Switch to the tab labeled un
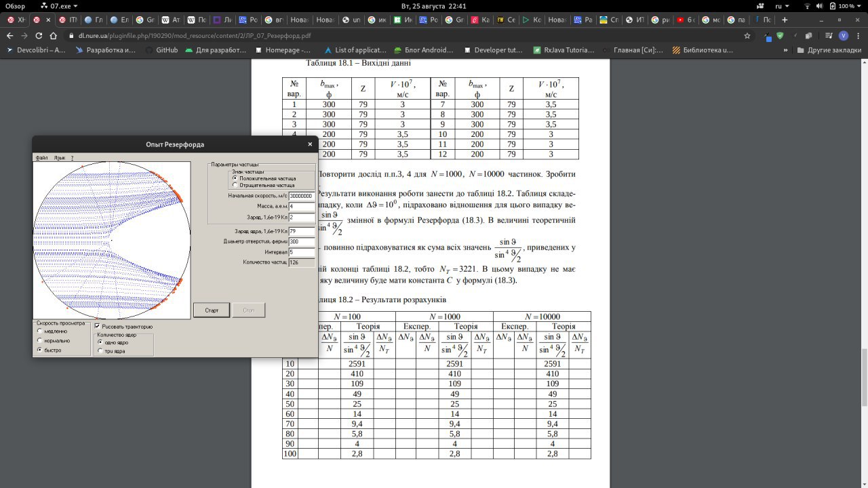Image resolution: width=868 pixels, height=488 pixels. pos(351,20)
